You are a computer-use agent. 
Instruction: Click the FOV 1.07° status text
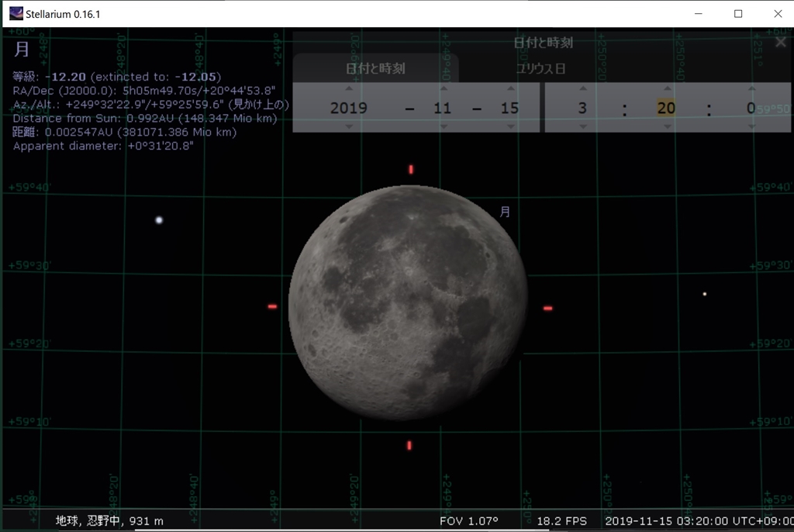(469, 521)
